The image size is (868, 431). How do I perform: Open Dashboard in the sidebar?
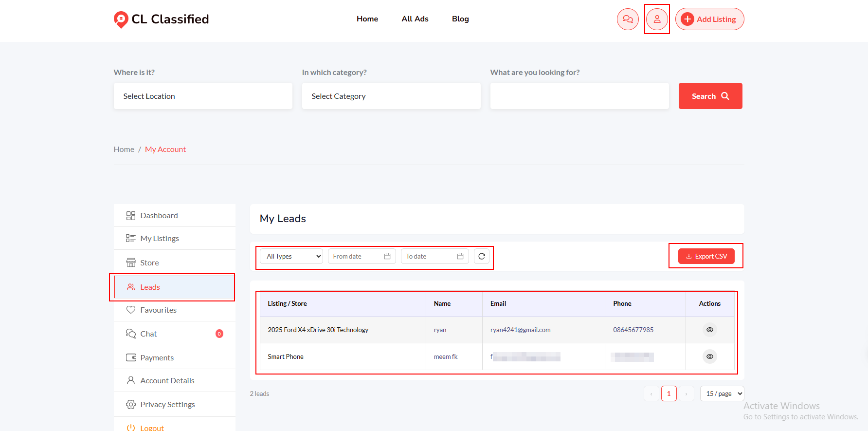click(175, 215)
